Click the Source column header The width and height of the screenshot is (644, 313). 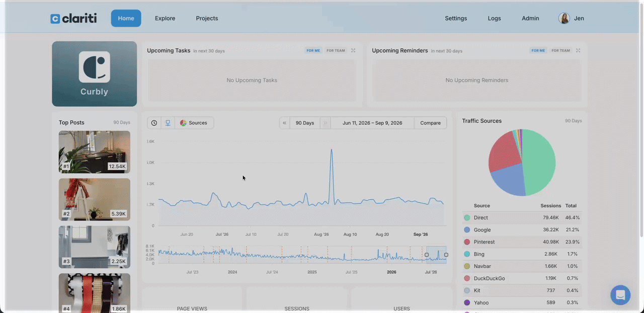click(x=481, y=205)
